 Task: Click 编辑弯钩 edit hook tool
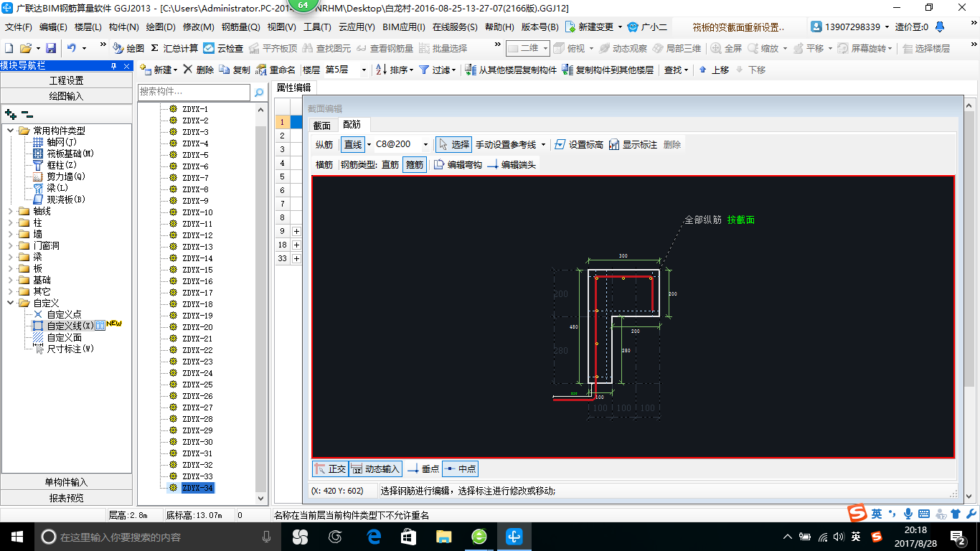coord(458,164)
